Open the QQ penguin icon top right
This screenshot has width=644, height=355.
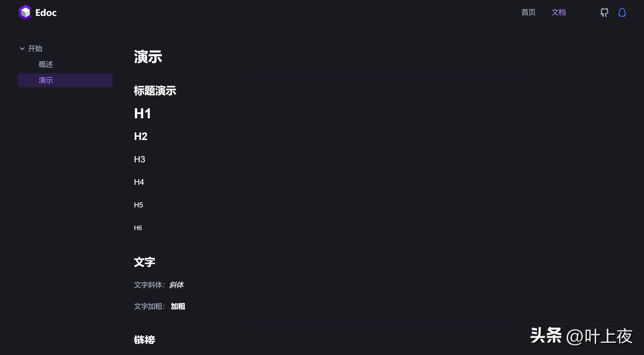coord(622,12)
